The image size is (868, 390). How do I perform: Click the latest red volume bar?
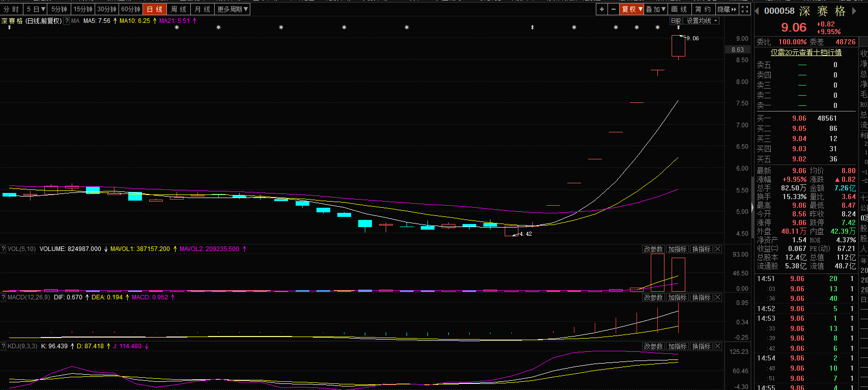pyautogui.click(x=678, y=274)
